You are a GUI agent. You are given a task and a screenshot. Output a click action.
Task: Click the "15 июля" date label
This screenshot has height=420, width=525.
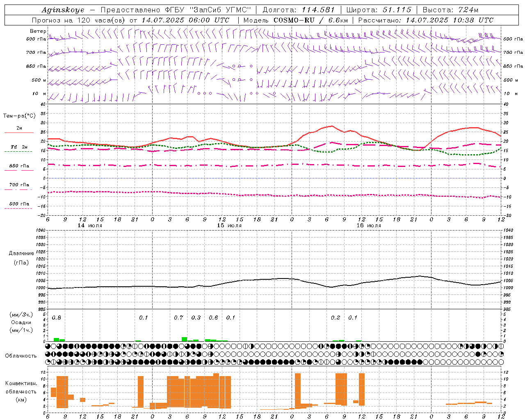[229, 226]
